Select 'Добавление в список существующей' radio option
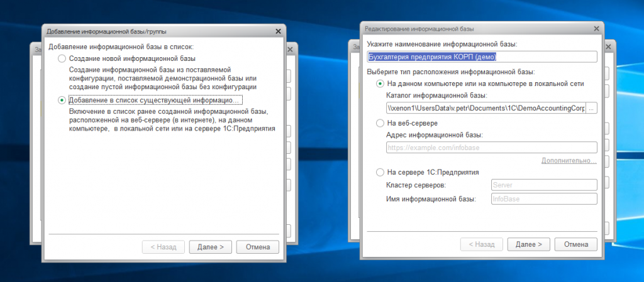The width and height of the screenshot is (644, 282). click(x=62, y=100)
